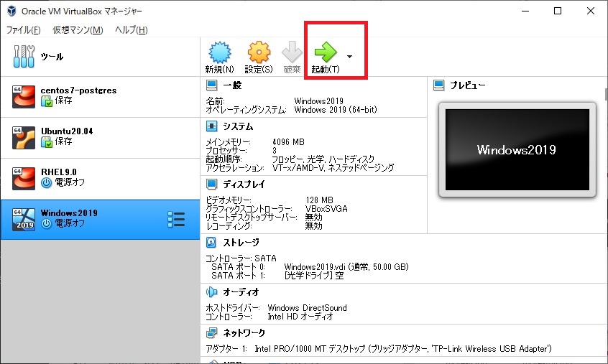Open the ヘルプ(H) menu

point(131,30)
